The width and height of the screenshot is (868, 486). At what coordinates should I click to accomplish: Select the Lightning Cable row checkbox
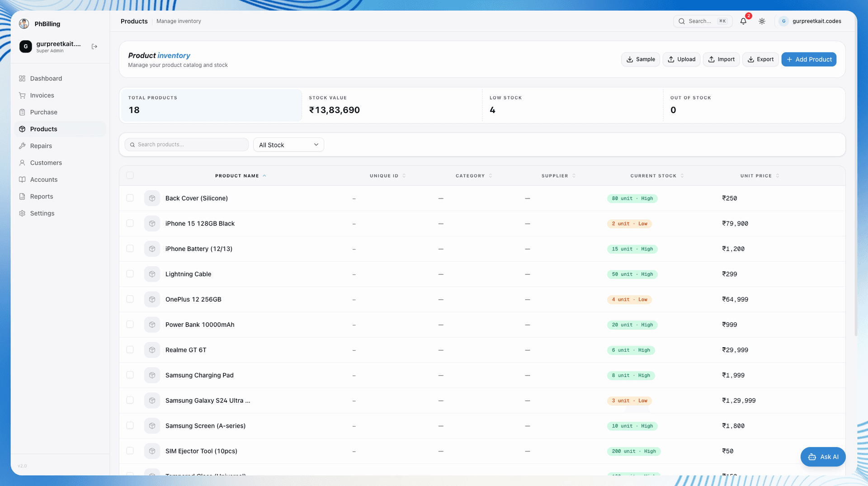click(x=130, y=274)
